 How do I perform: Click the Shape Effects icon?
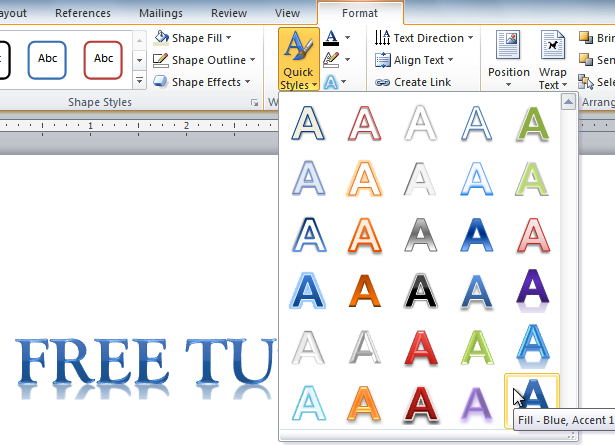point(161,83)
